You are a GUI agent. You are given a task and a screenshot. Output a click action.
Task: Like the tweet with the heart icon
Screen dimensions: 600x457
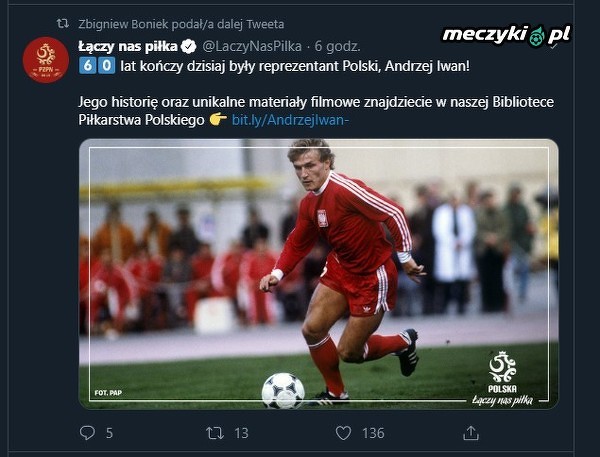point(343,433)
